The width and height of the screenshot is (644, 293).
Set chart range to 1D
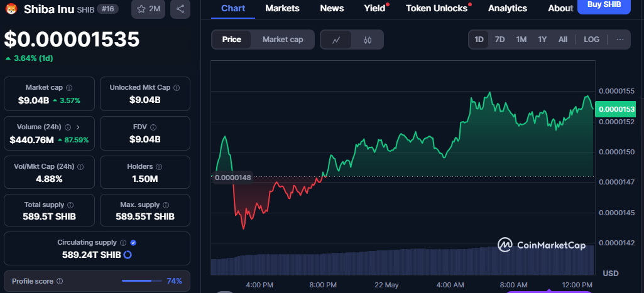pyautogui.click(x=479, y=40)
